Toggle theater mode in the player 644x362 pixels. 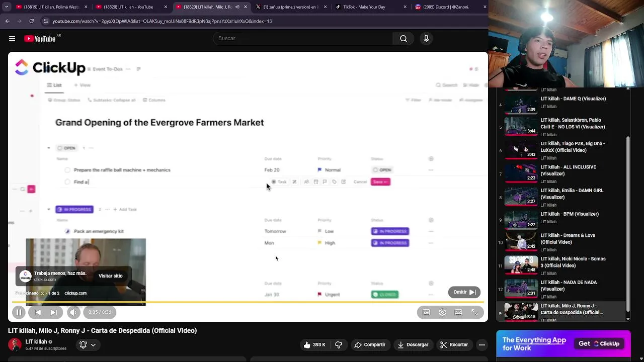click(458, 312)
